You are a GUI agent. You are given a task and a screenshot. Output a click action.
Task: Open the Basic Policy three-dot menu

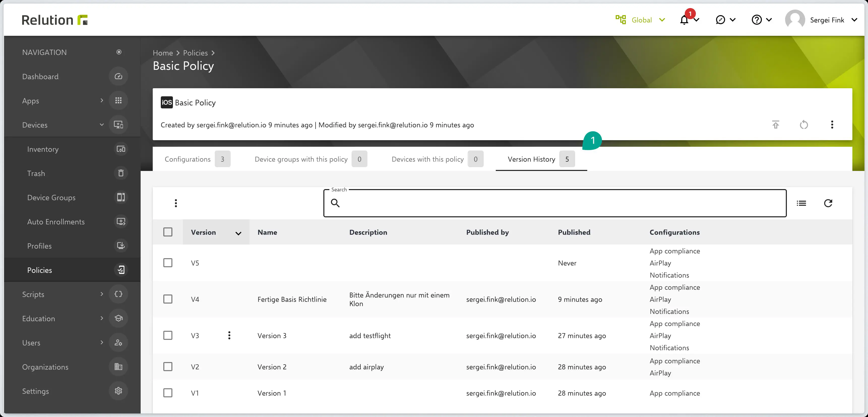point(832,125)
